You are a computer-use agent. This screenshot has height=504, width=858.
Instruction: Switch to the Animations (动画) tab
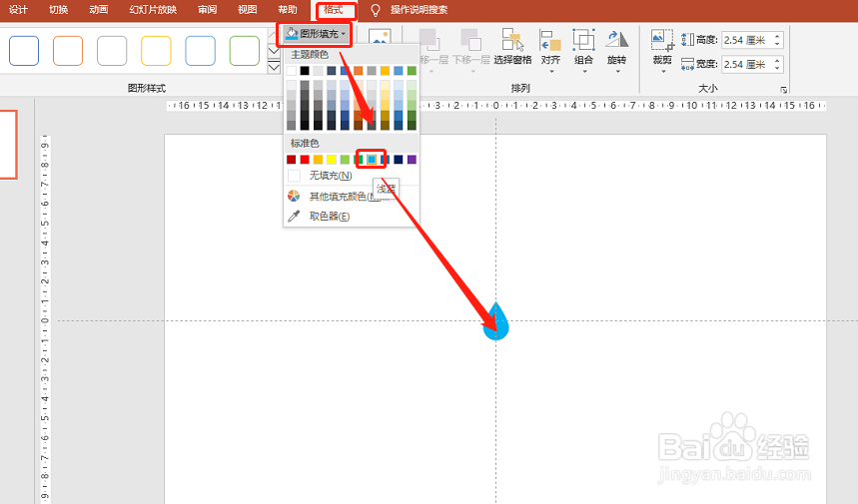(x=99, y=9)
